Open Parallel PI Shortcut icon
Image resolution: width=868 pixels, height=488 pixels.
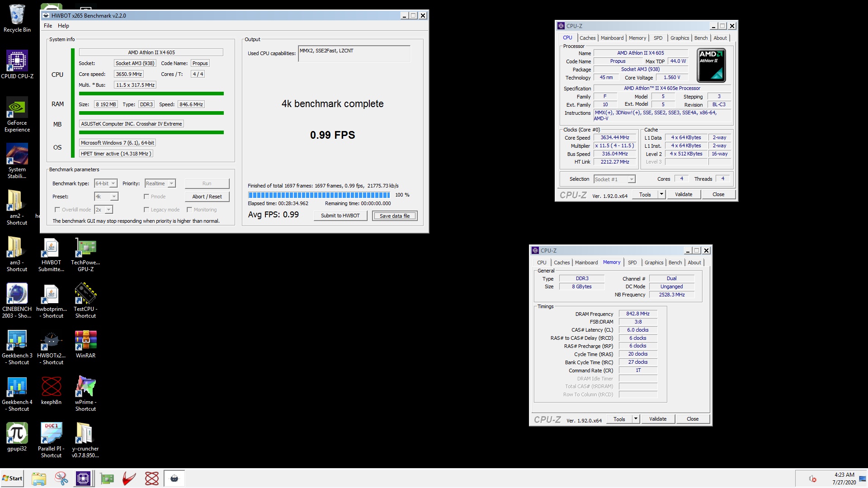point(51,440)
